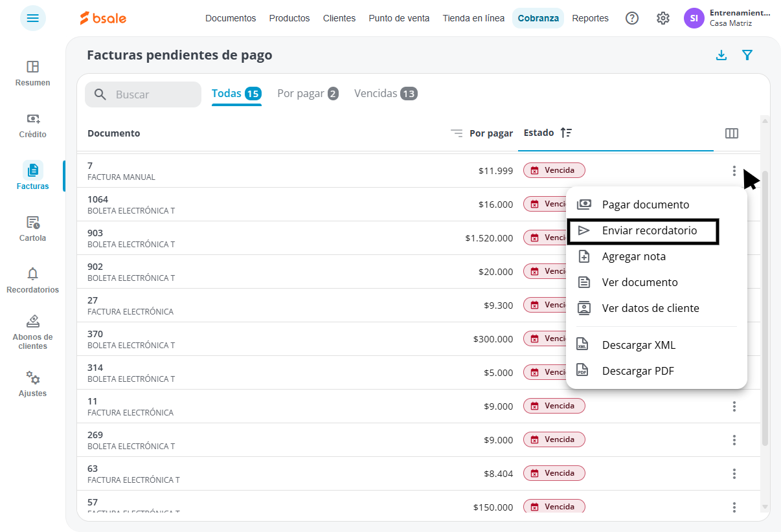Viewport: 781px width, 532px height.
Task: Click the Vencida badge for document 11
Action: click(x=554, y=406)
